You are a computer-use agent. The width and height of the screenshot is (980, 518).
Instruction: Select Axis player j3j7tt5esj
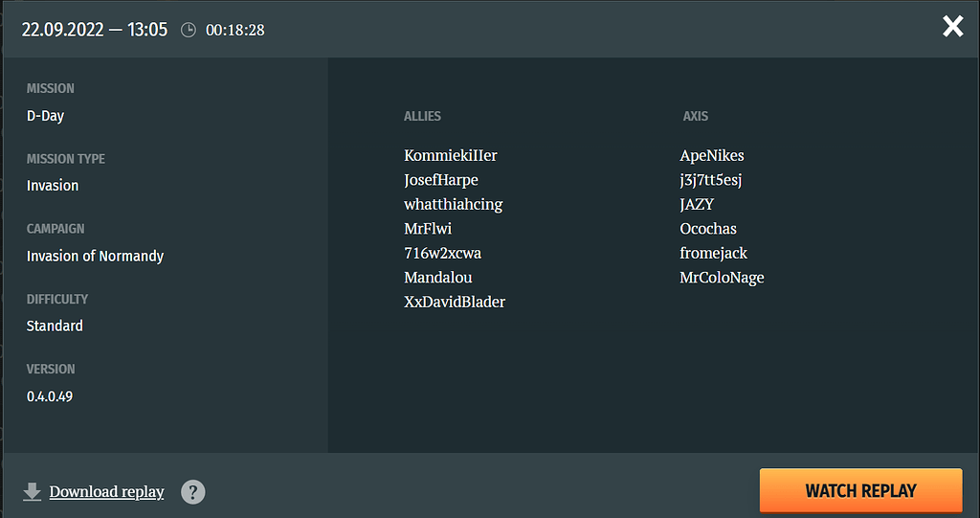click(x=711, y=180)
